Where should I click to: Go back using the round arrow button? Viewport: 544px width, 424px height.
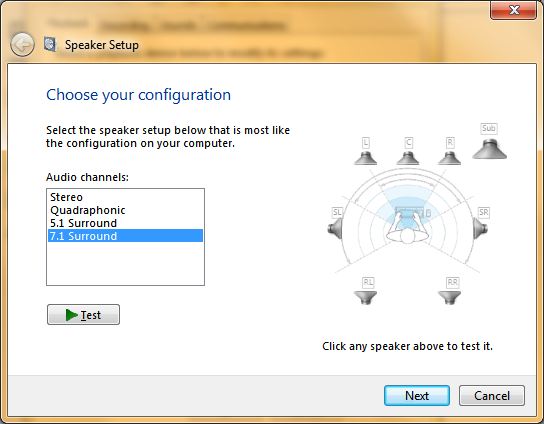click(22, 44)
